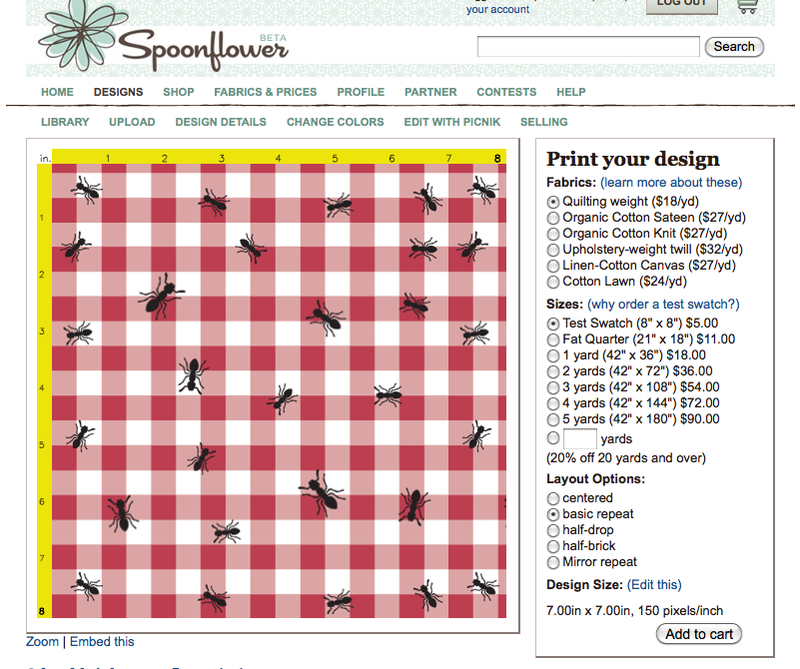Click the LOG OUT button
Image resolution: width=800 pixels, height=669 pixels.
tap(682, 5)
